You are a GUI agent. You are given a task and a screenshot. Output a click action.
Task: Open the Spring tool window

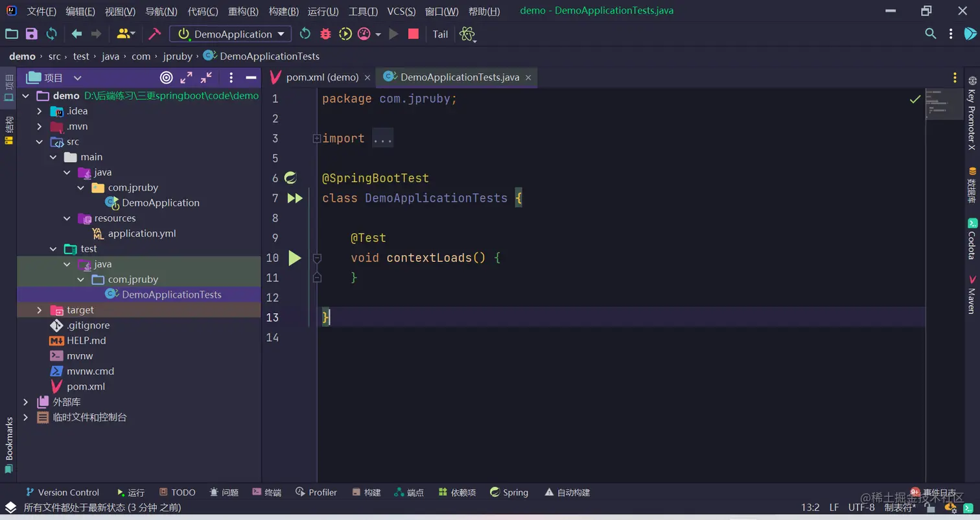tap(509, 493)
